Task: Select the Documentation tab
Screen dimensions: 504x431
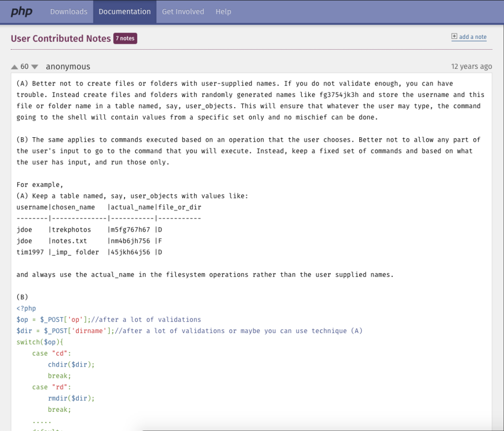Action: 125,11
